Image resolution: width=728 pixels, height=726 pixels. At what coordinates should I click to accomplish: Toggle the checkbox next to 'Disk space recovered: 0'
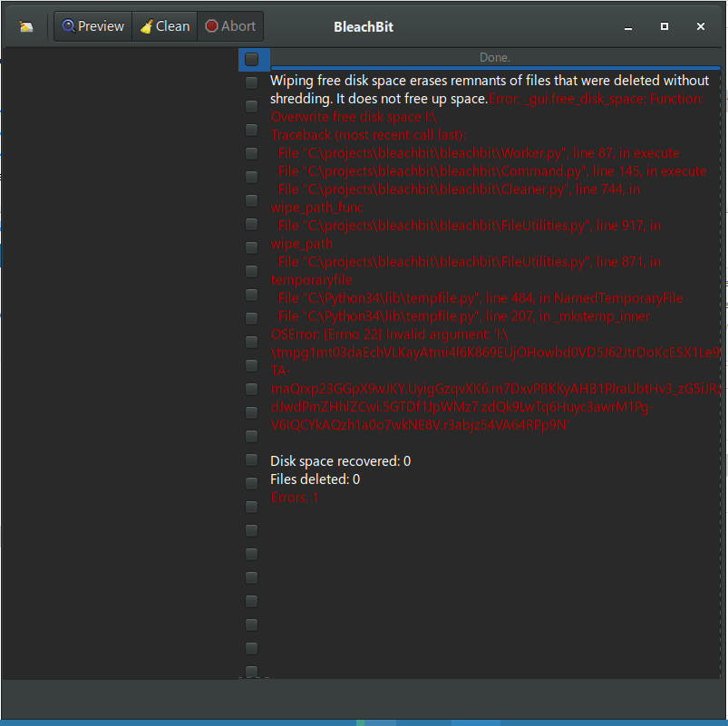pyautogui.click(x=251, y=460)
